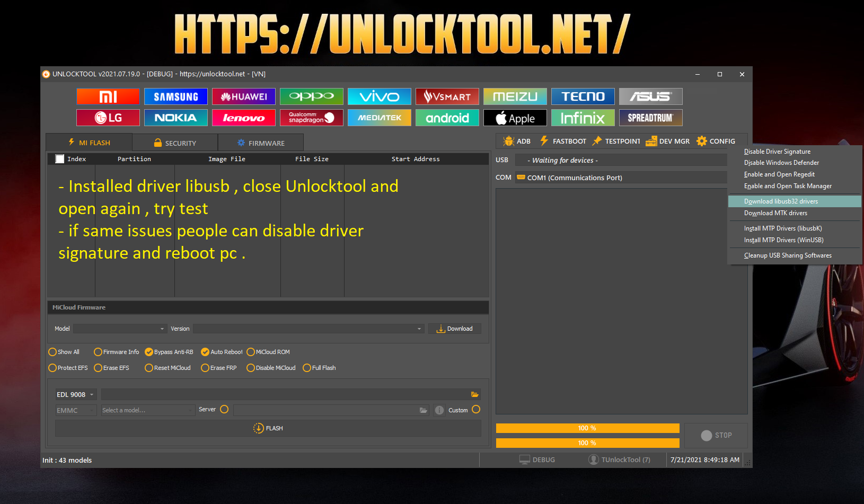Open the Tecno brand tile
Viewport: 864px width, 504px height.
pyautogui.click(x=583, y=96)
